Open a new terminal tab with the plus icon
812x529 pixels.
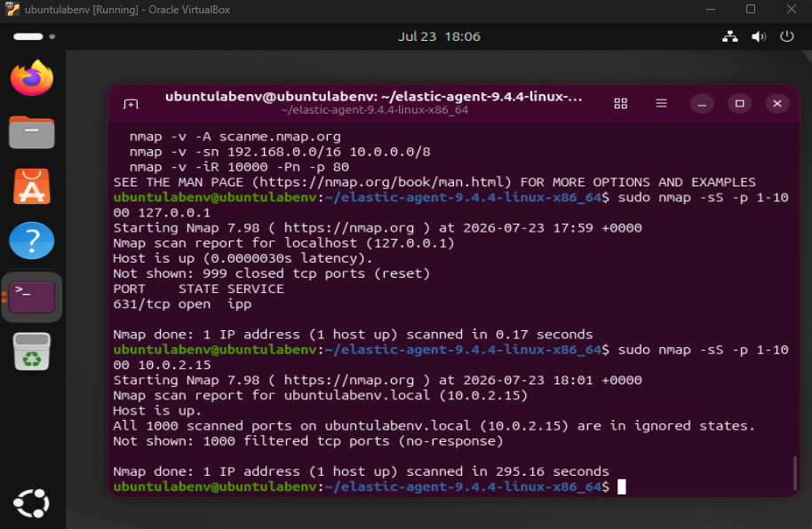tap(131, 104)
